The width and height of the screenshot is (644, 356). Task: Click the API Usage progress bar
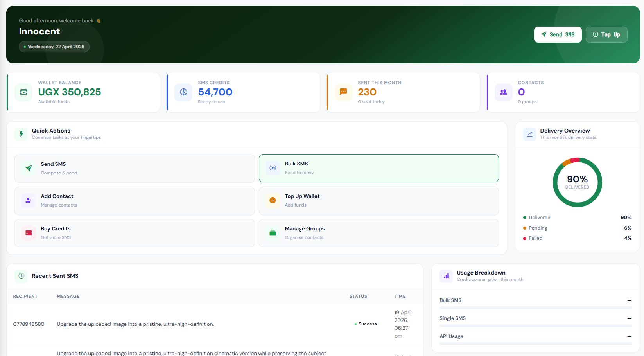536,344
